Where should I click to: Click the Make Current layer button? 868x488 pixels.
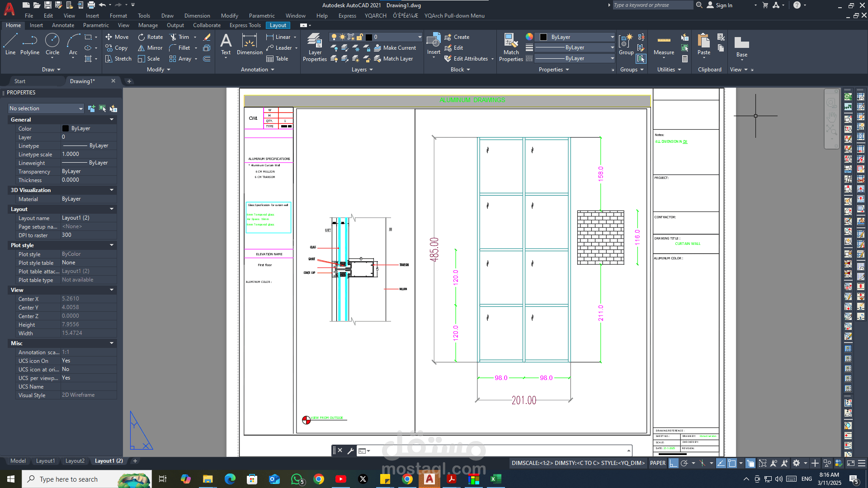pos(395,48)
